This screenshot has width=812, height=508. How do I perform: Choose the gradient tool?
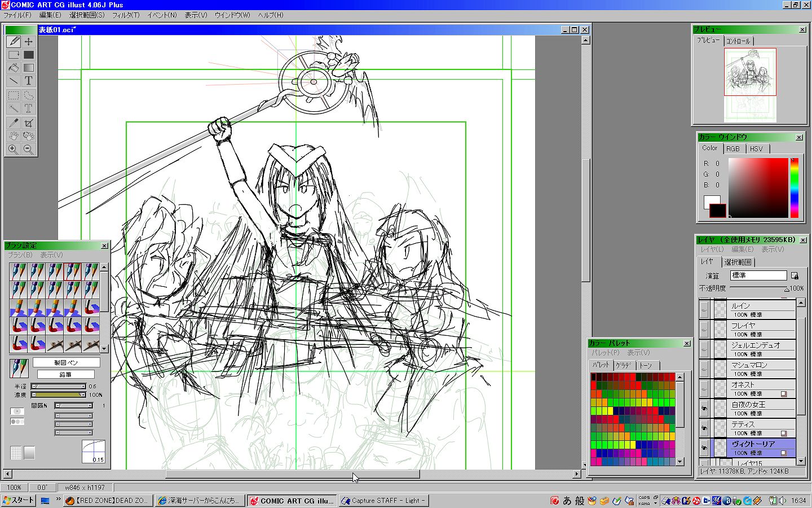[29, 68]
